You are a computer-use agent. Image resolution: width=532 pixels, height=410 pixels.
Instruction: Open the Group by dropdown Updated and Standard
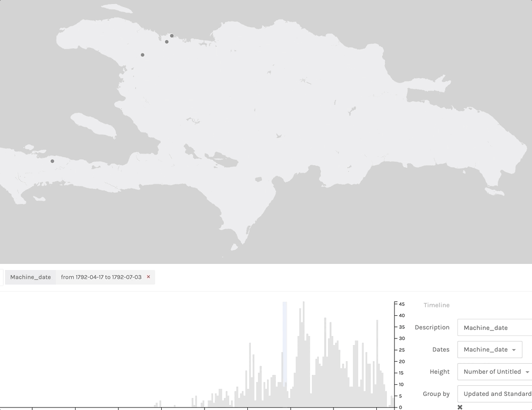click(x=495, y=394)
